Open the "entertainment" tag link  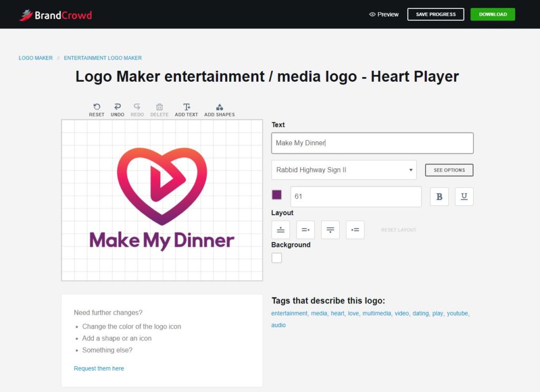290,313
